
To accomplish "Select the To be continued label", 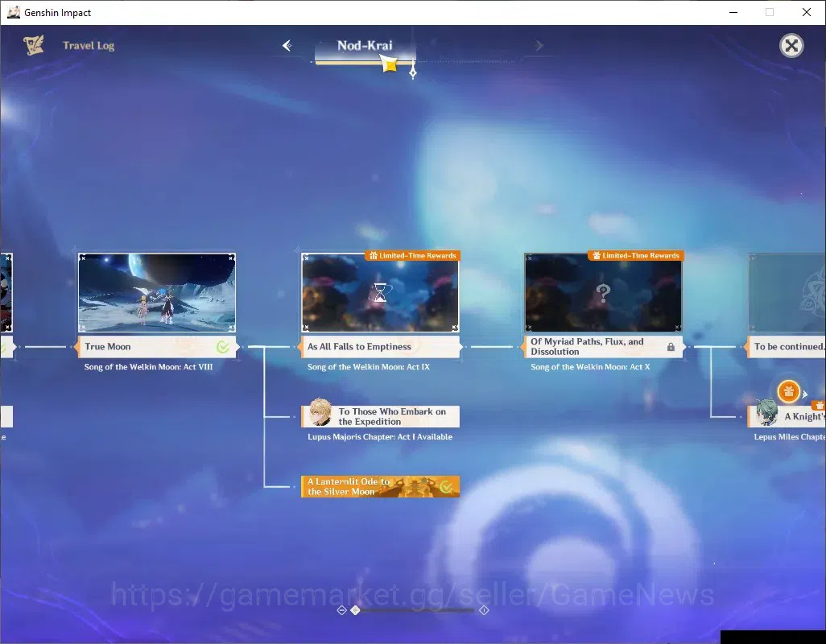I will 787,346.
